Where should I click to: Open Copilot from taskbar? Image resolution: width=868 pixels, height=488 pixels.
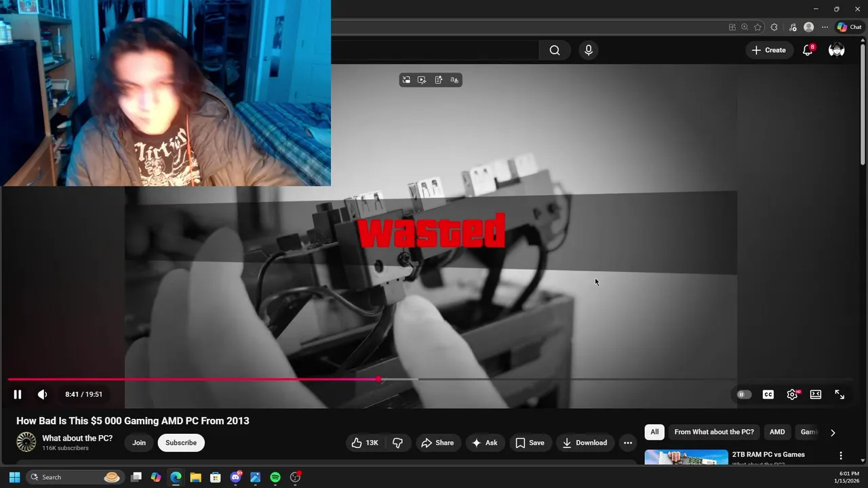156,477
